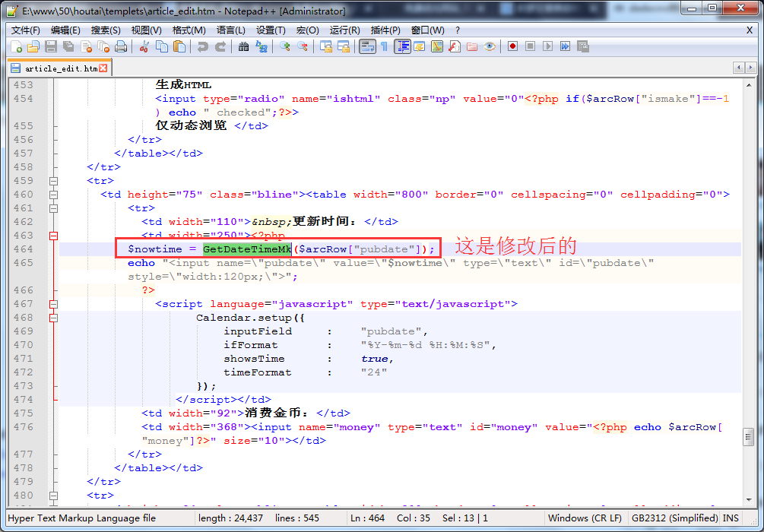Start macro recording with the red record icon
This screenshot has height=532, width=764.
[x=512, y=47]
